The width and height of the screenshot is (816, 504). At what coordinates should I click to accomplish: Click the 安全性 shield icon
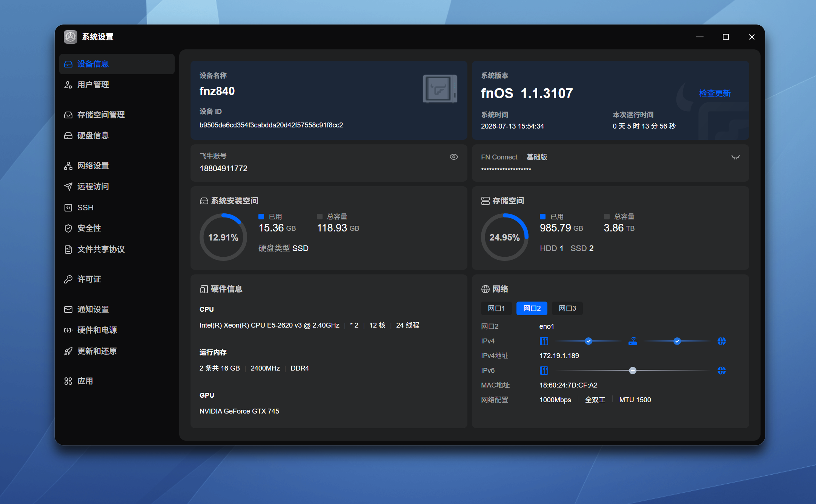tap(68, 228)
